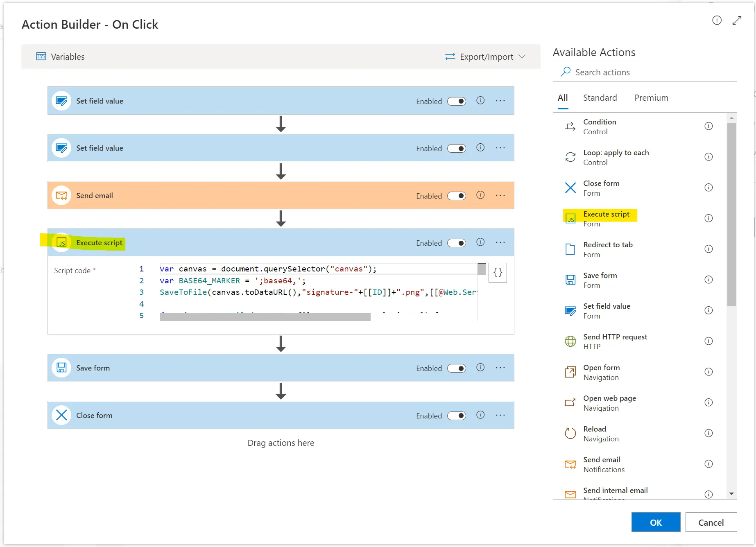The width and height of the screenshot is (756, 547).
Task: Click the expand dialog arrow icon
Action: (737, 20)
